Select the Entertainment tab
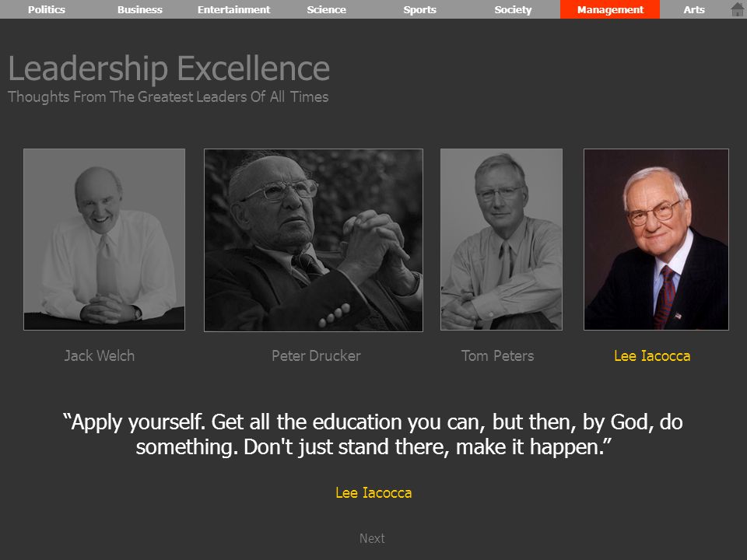This screenshot has width=747, height=560. click(x=234, y=9)
